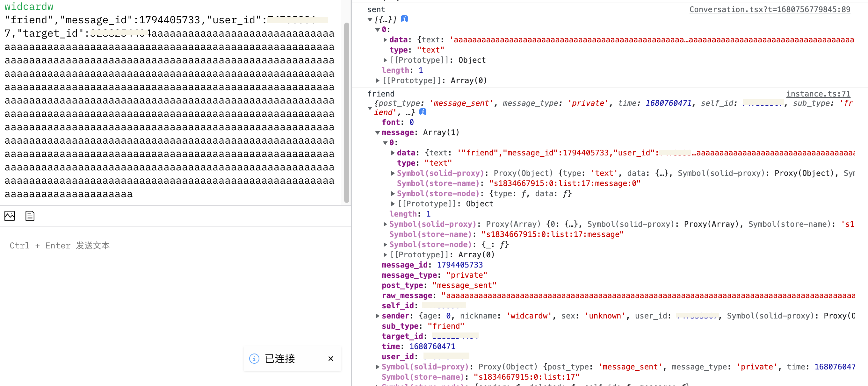
Task: Dismiss the 已连接 connection toast
Action: pos(330,359)
